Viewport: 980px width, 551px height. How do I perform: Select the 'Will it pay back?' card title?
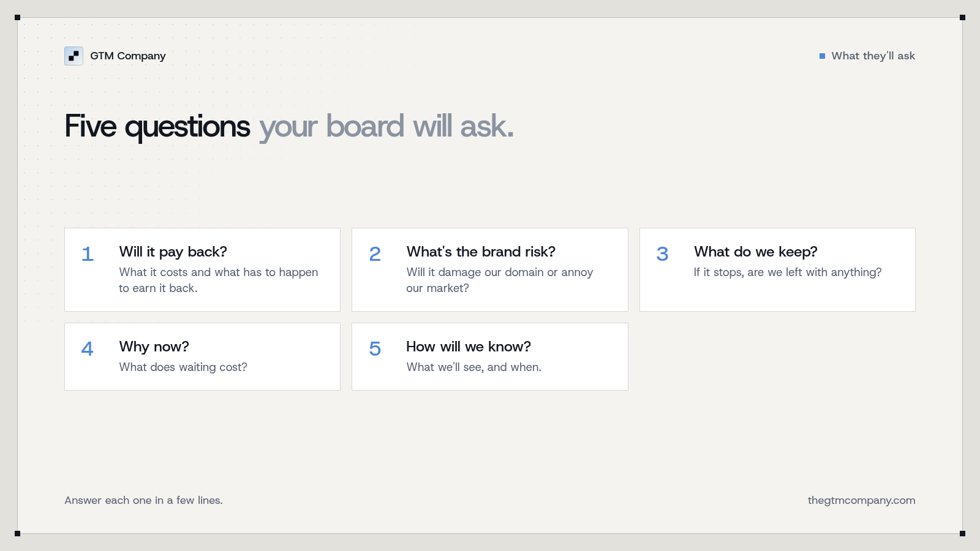coord(173,252)
